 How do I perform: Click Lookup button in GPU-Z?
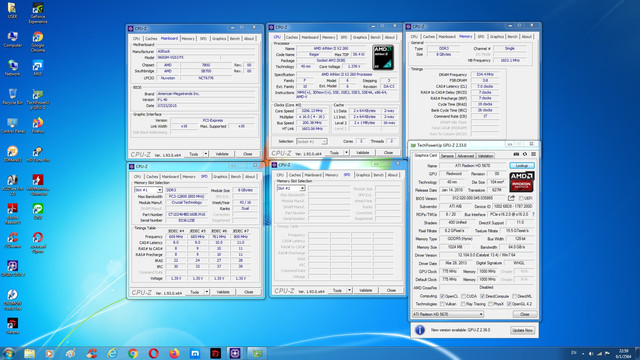click(x=522, y=166)
